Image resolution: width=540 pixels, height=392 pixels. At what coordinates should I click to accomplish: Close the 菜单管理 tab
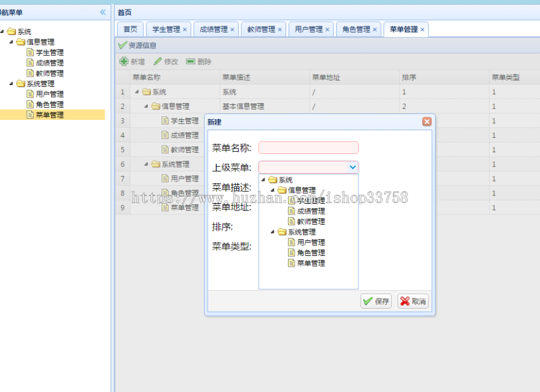422,29
